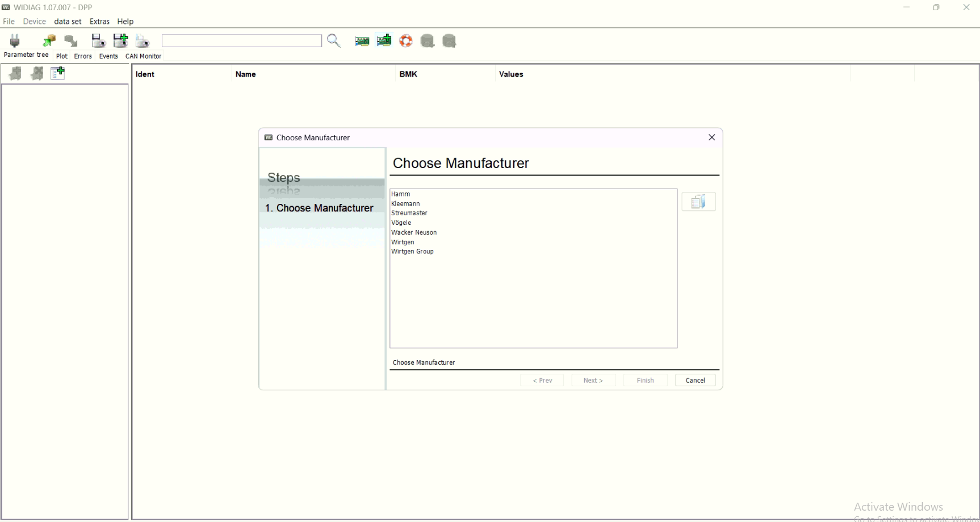Viewport: 980px width, 522px height.
Task: Click the puzzle piece icon with plus sign
Action: point(15,73)
